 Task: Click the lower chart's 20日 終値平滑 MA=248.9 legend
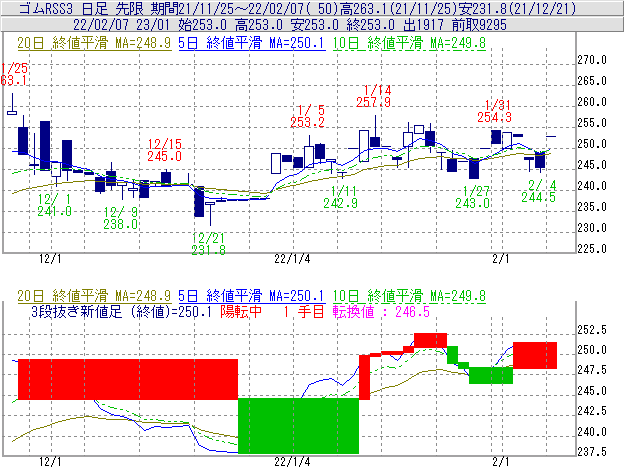[x=94, y=296]
